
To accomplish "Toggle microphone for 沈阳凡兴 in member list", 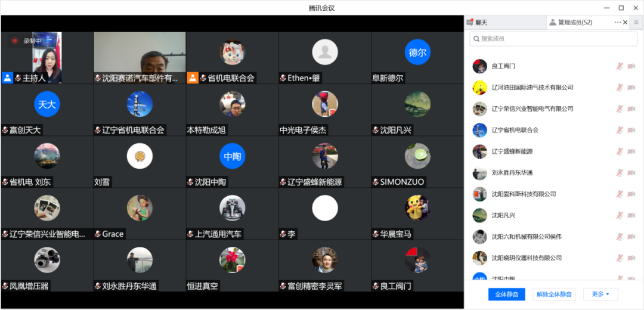I will coord(620,215).
